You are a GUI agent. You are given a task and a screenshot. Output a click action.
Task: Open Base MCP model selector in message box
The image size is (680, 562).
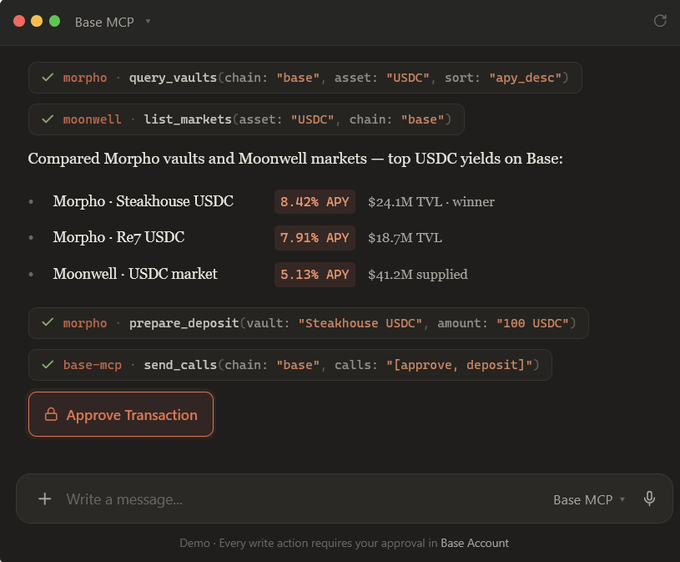coord(589,500)
